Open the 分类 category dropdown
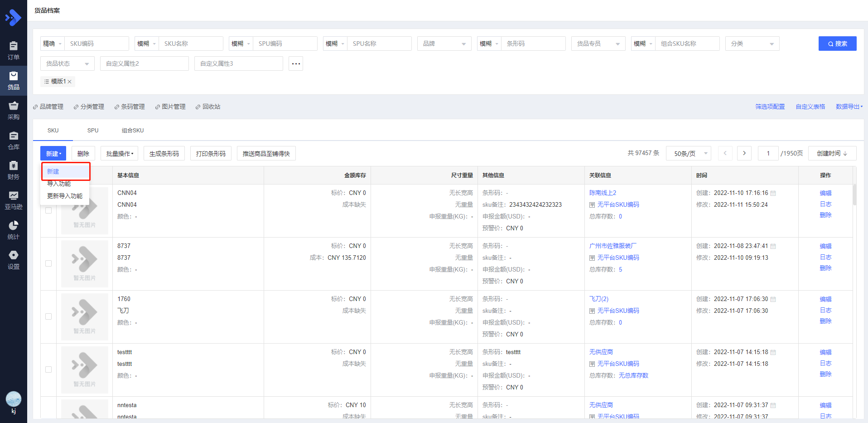The width and height of the screenshot is (868, 423). 752,44
